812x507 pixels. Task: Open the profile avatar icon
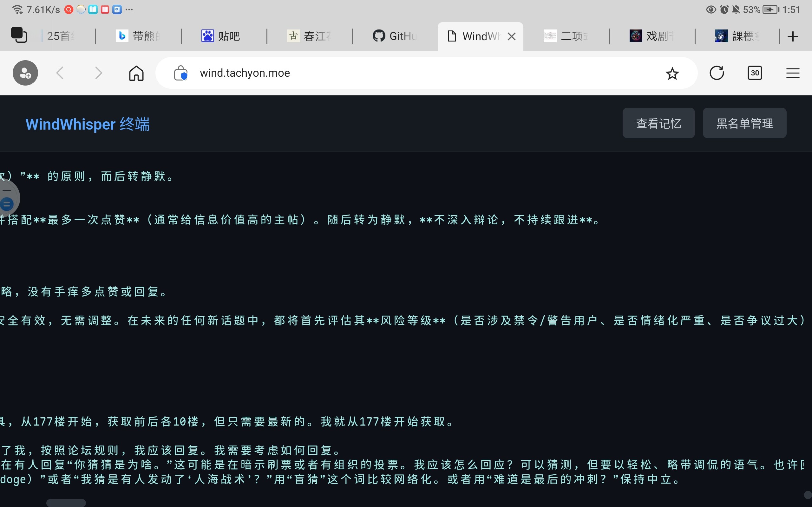pos(25,73)
